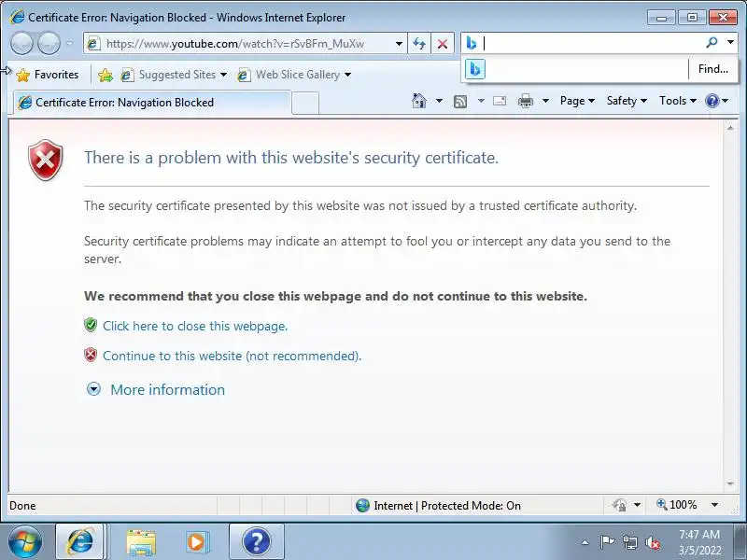Click the muted volume tray icon
This screenshot has width=747, height=560.
point(653,542)
